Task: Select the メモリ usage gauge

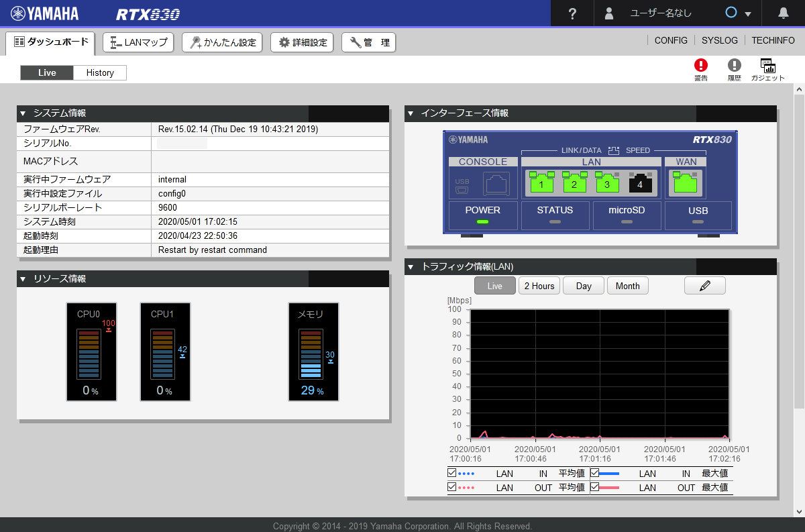Action: coord(313,352)
